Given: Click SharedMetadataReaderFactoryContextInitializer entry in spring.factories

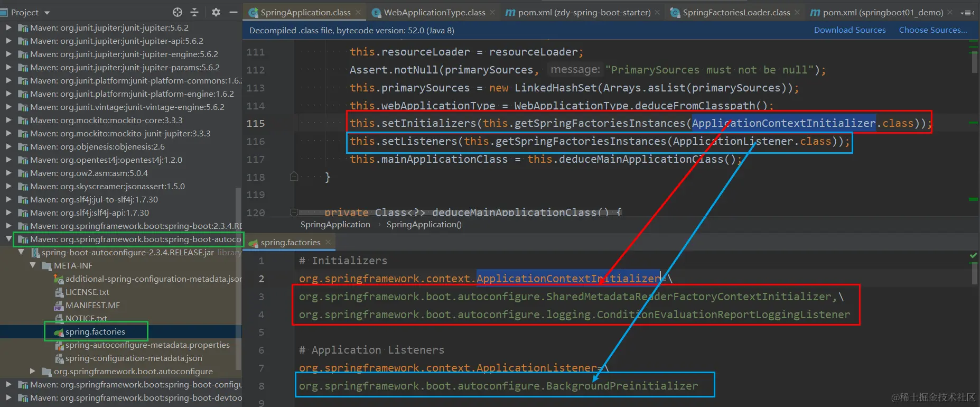Looking at the screenshot, I should pyautogui.click(x=689, y=297).
